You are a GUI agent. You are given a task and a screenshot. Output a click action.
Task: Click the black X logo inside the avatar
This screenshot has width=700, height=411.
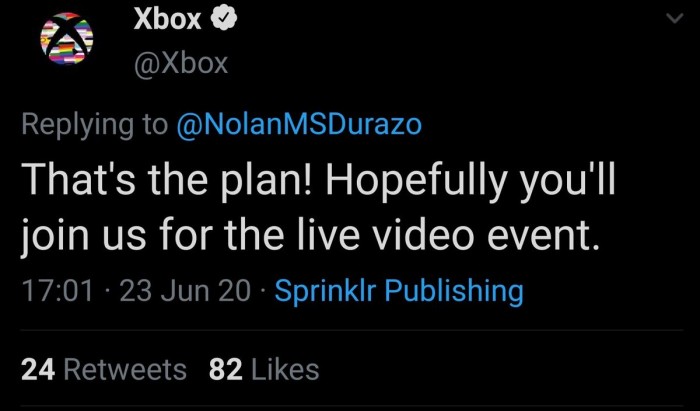65,40
